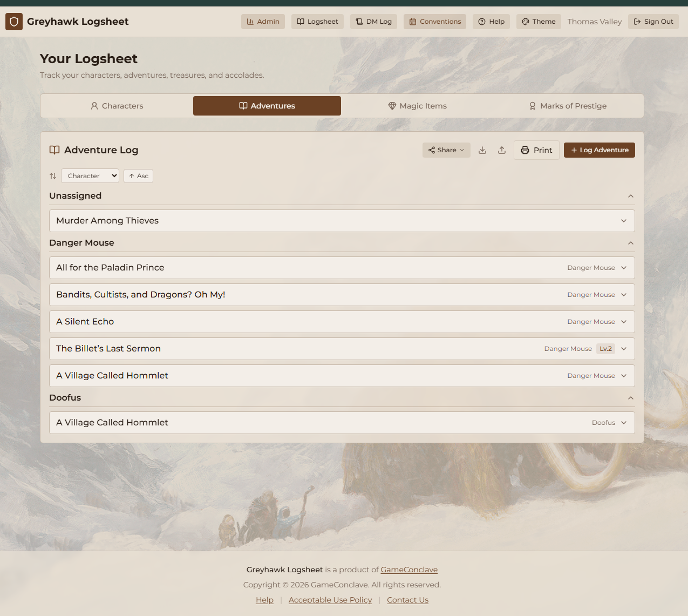Click the Lv.2 badge on Billet's Last Sermon
The width and height of the screenshot is (688, 616).
pos(605,348)
